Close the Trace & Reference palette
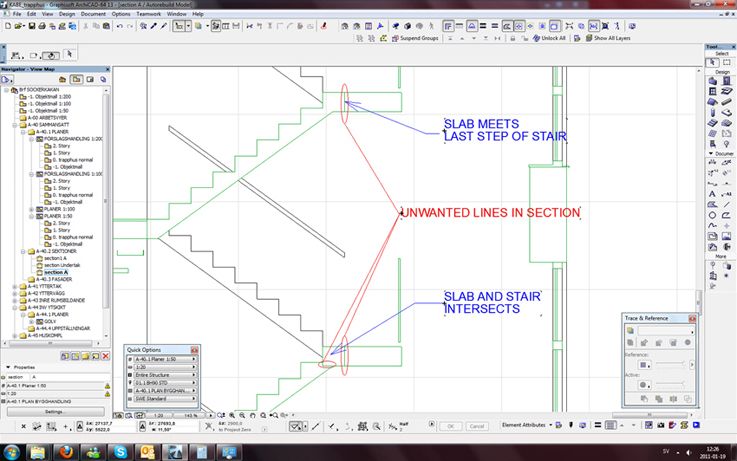 (x=692, y=318)
